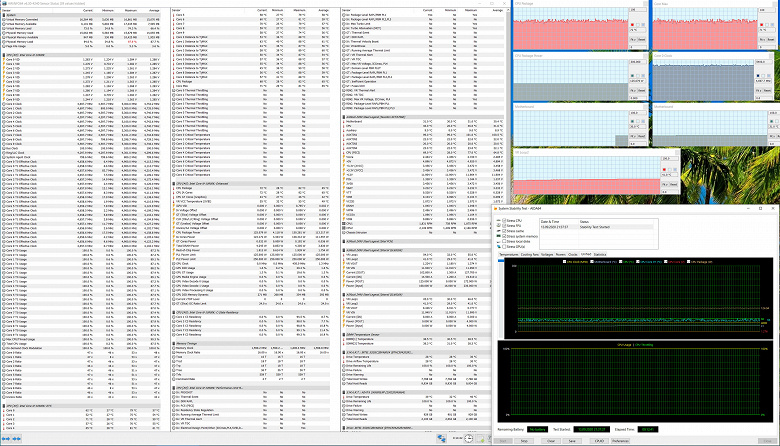Click Stability Test Started log entry in AIDA64
This screenshot has width=780, height=446.
(595, 227)
